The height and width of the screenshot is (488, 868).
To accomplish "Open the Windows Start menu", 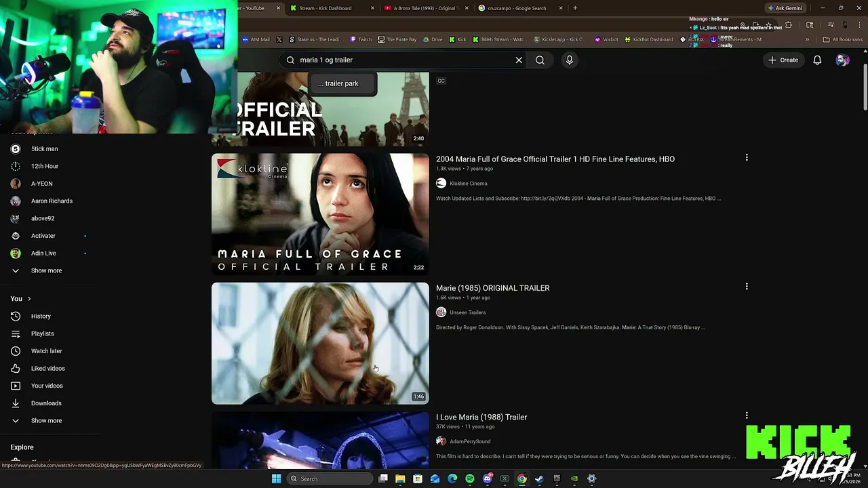I will (x=276, y=479).
